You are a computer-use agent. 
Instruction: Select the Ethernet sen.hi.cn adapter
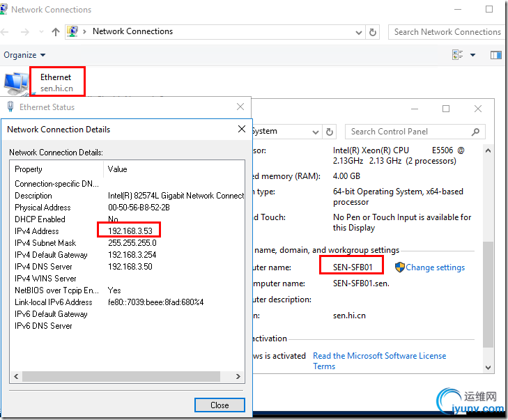[x=45, y=82]
